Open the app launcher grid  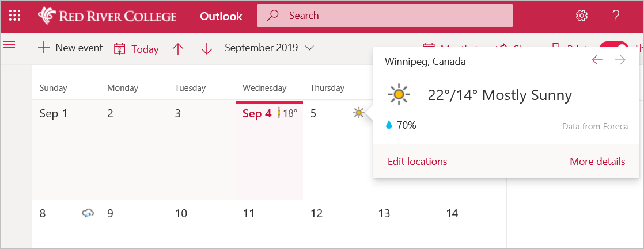pyautogui.click(x=16, y=16)
